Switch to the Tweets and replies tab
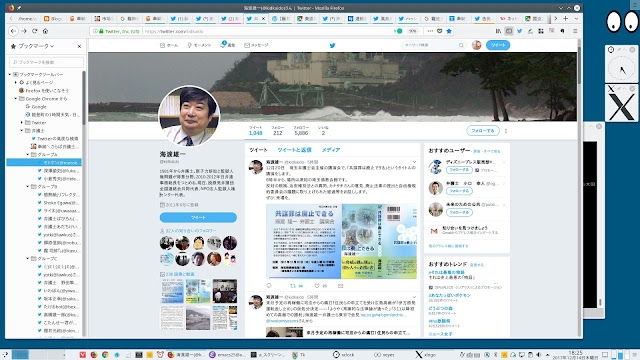 click(295, 150)
